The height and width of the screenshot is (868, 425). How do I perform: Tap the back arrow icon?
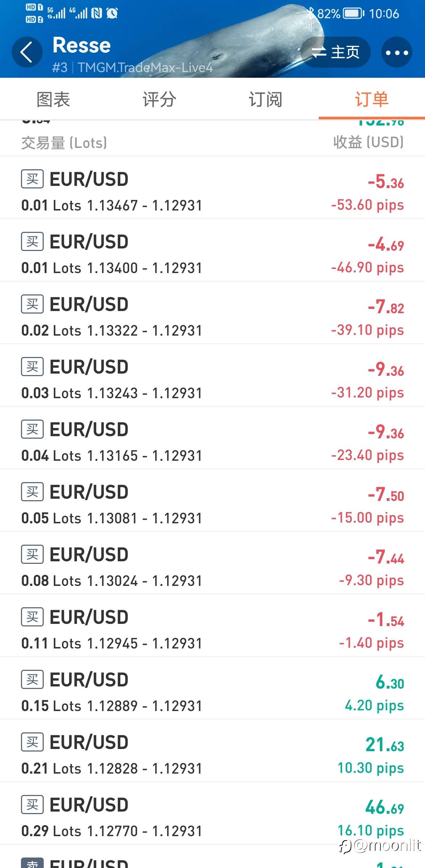[x=27, y=52]
